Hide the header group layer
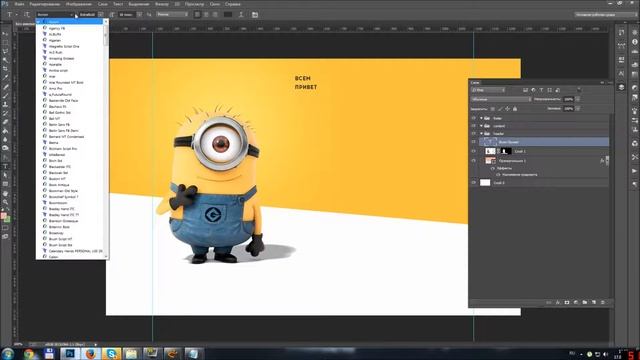This screenshot has height=360, width=640. tap(473, 133)
